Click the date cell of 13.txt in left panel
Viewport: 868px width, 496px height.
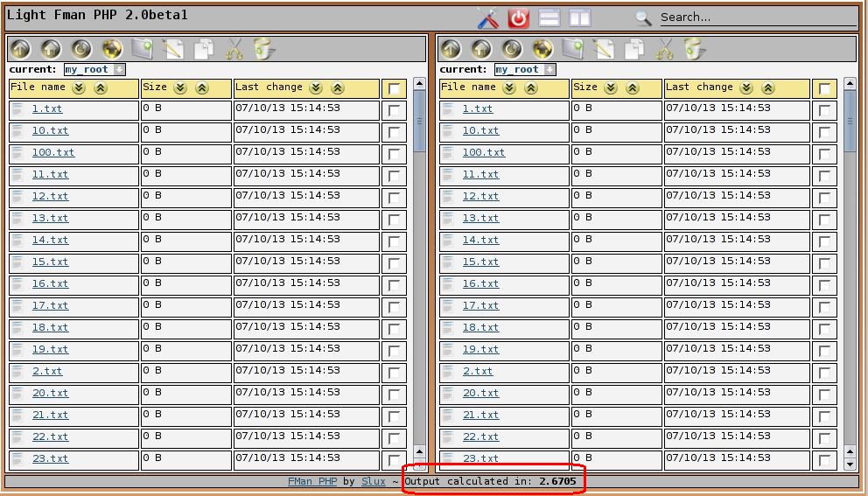tap(306, 220)
